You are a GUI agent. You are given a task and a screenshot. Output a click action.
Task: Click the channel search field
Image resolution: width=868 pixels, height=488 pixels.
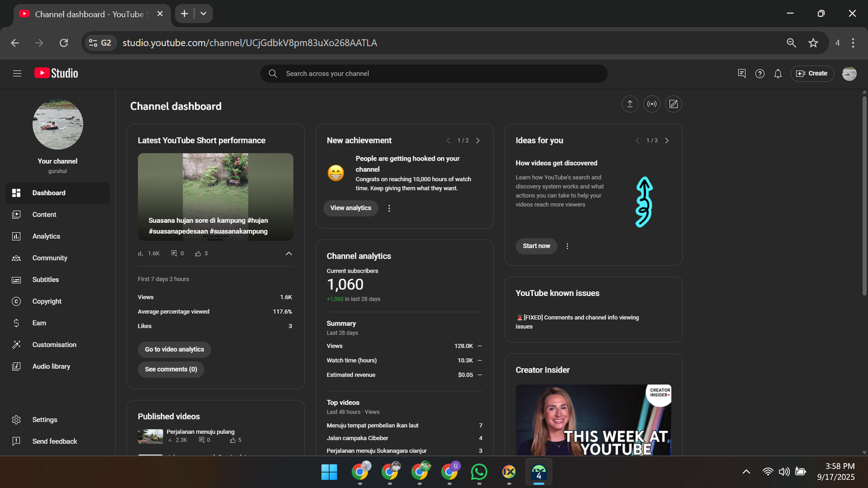click(434, 74)
